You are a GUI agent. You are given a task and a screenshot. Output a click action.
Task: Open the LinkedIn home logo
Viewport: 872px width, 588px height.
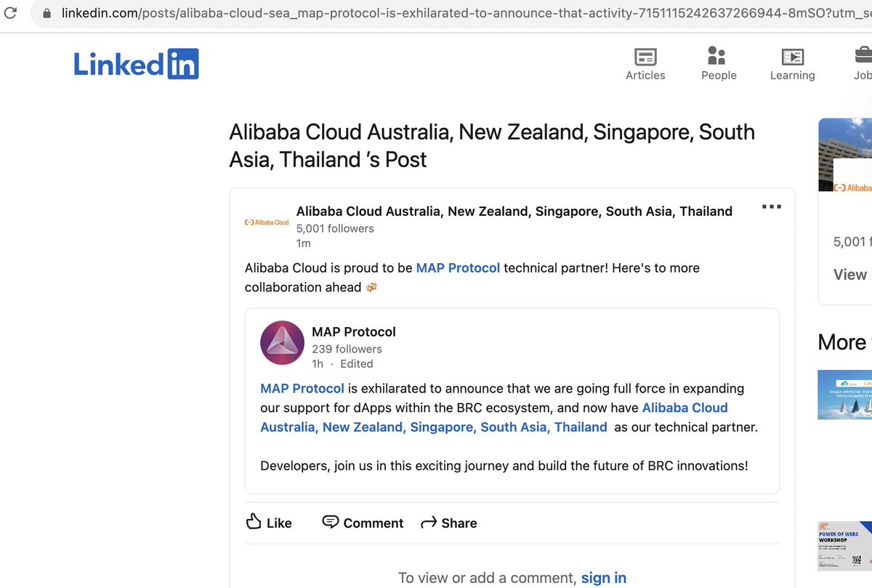(136, 64)
